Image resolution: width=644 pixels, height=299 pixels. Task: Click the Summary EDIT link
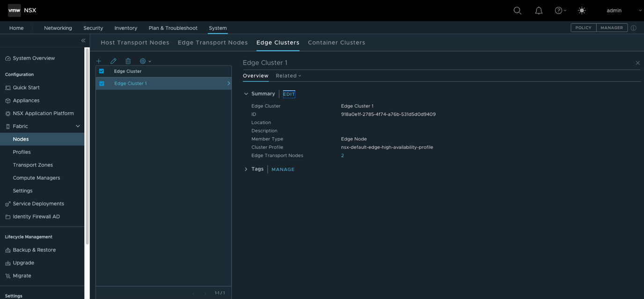click(x=289, y=94)
